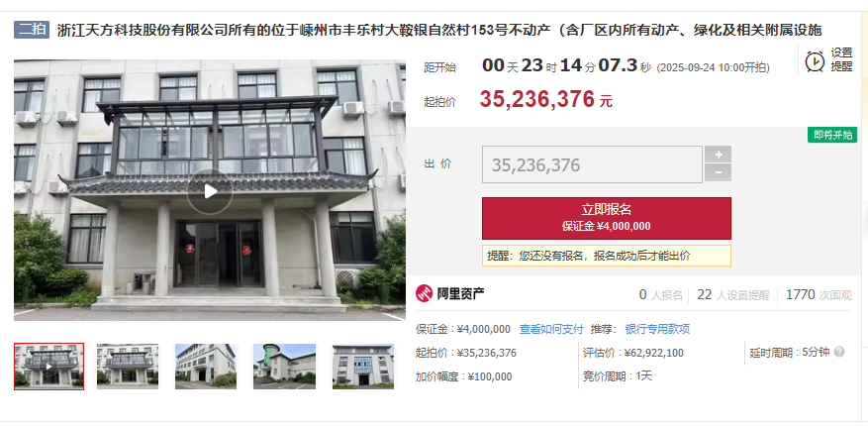Click the plus button to raise bid
868x426 pixels.
pos(718,154)
